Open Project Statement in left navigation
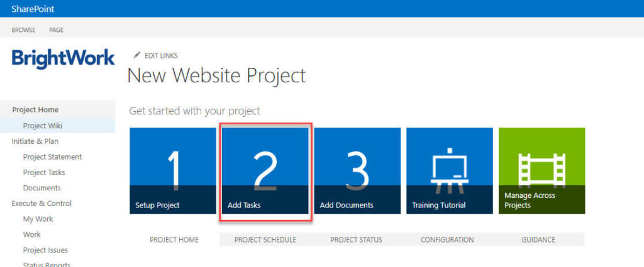 [x=52, y=157]
